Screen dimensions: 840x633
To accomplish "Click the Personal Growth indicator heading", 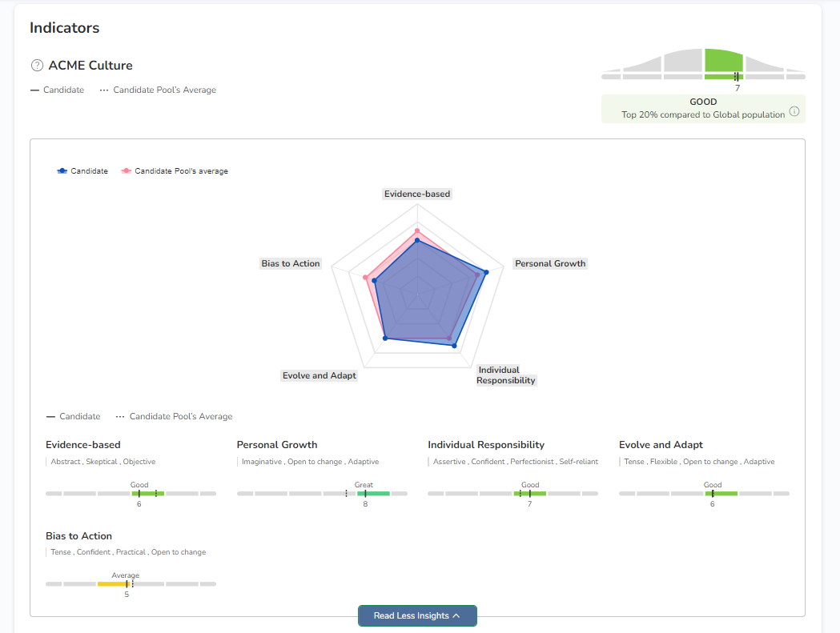I will [x=277, y=445].
